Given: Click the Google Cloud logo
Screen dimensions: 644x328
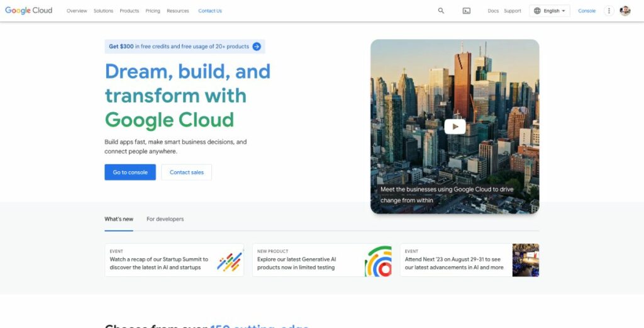Looking at the screenshot, I should click(29, 11).
